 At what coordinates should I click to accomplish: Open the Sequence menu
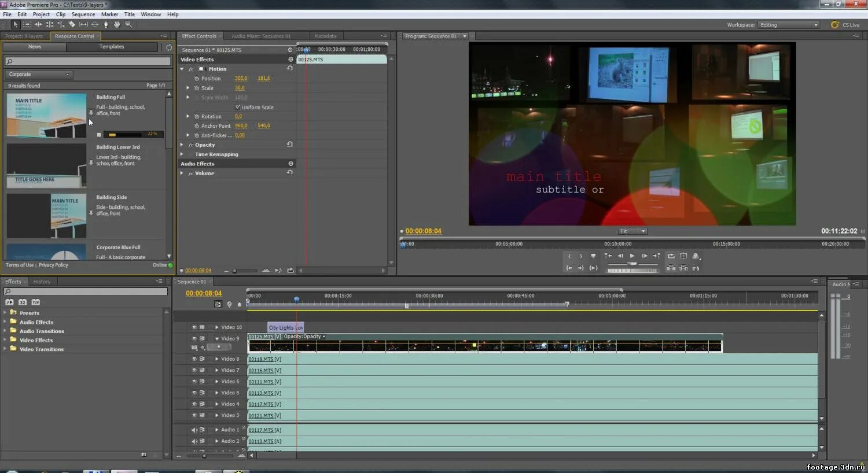click(x=83, y=14)
